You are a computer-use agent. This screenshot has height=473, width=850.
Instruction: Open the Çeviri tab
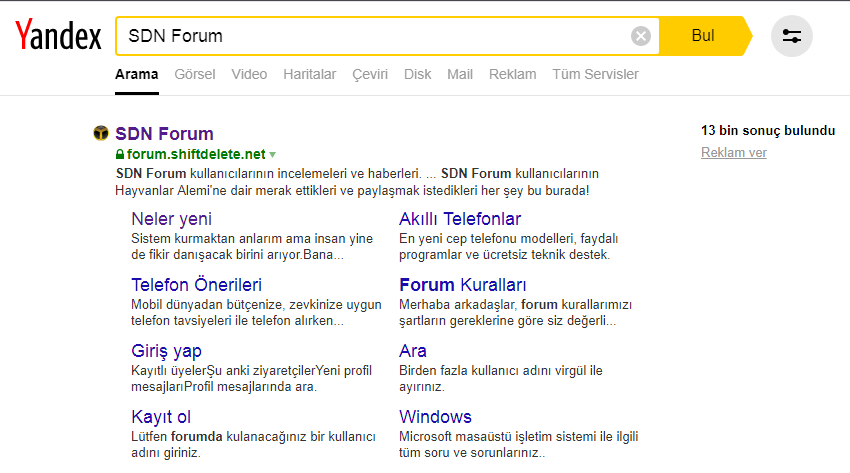tap(370, 74)
